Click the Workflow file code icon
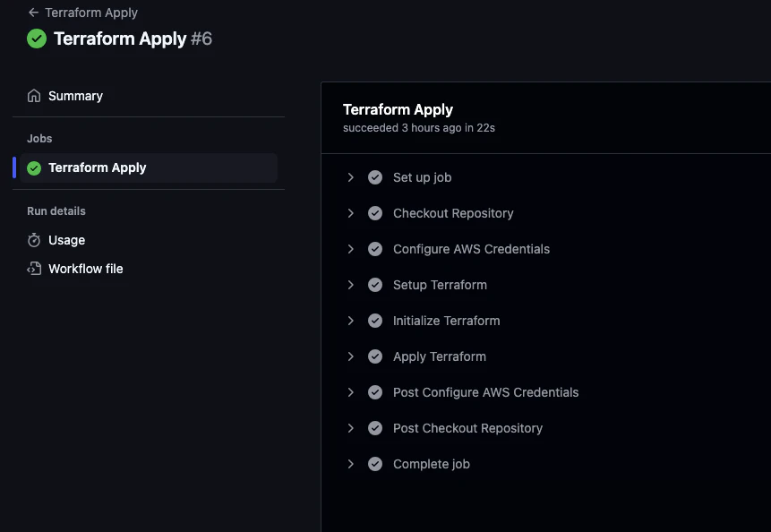Screen dimensions: 771x532 click(34, 269)
